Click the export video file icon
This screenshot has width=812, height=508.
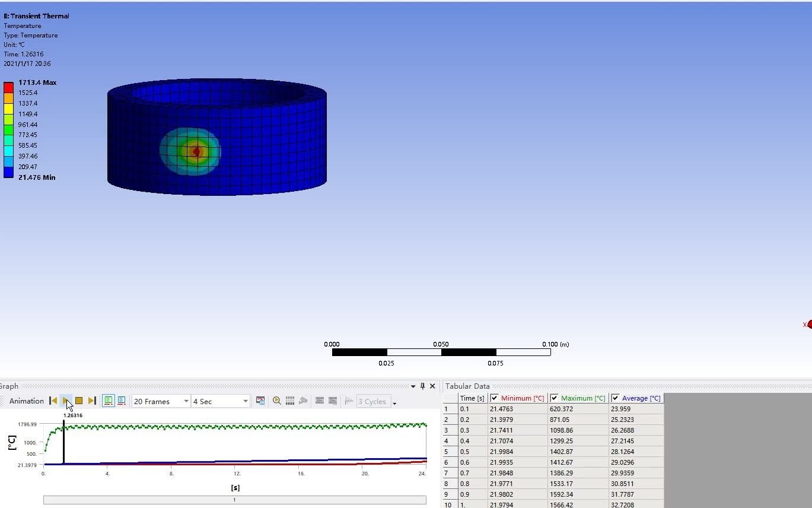click(x=260, y=401)
